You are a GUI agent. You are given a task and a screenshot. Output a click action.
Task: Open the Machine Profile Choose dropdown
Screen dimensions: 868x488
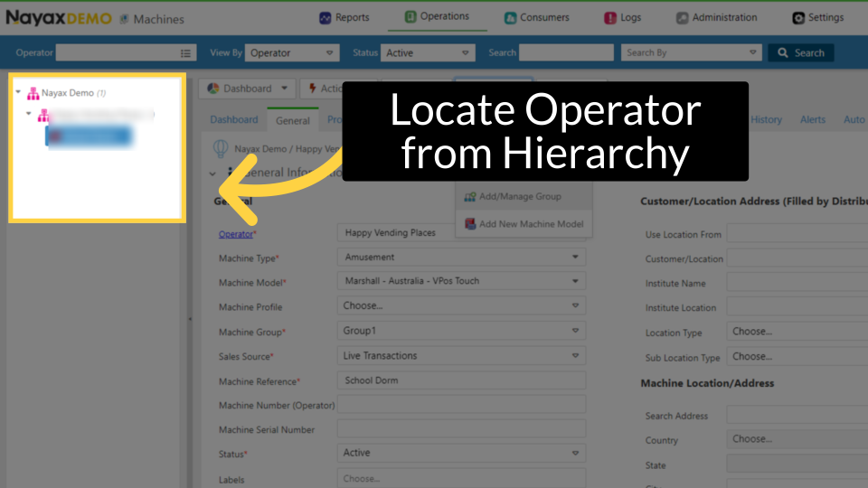pos(461,305)
